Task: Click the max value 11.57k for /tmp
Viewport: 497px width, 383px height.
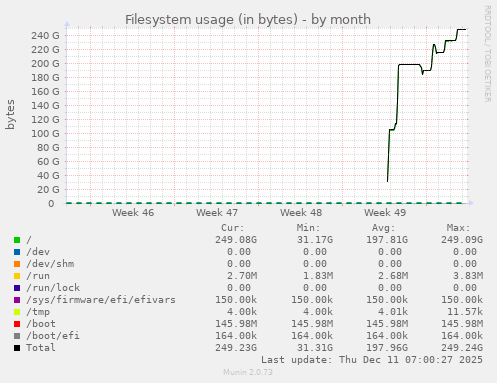Action: (x=465, y=312)
